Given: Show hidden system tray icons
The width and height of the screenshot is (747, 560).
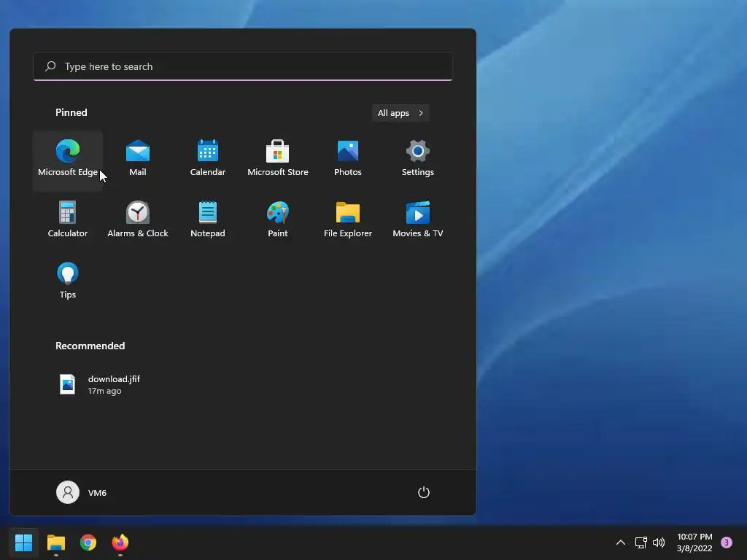Looking at the screenshot, I should (x=620, y=542).
